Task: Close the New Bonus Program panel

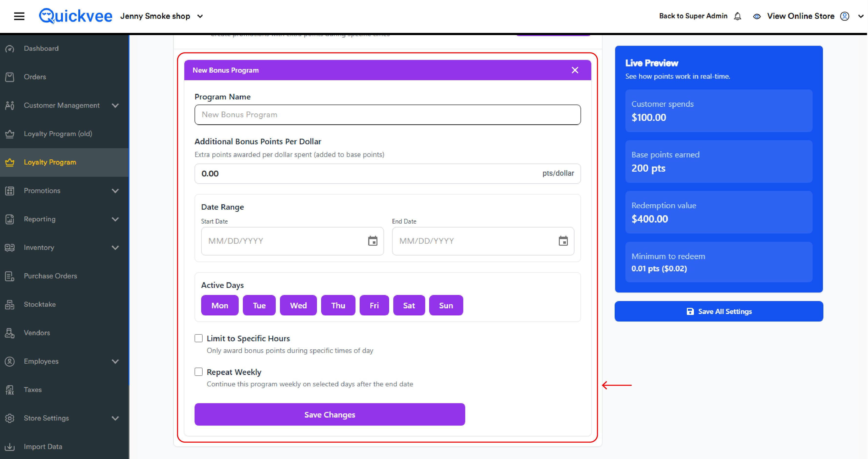Action: pyautogui.click(x=575, y=70)
